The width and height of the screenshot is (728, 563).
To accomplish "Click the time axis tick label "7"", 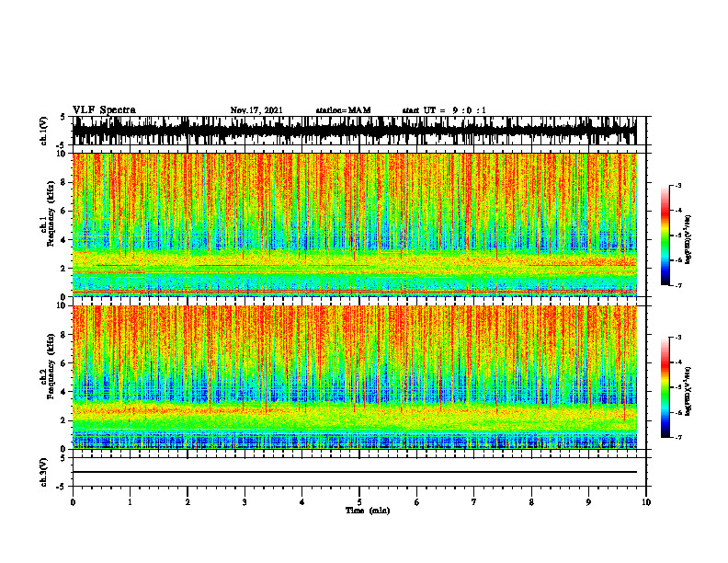I will coord(474,502).
